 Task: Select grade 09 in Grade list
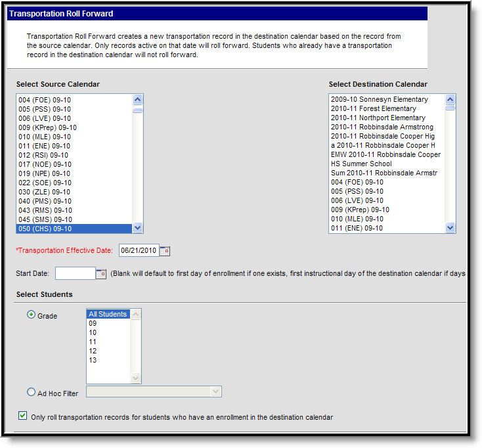tap(108, 323)
